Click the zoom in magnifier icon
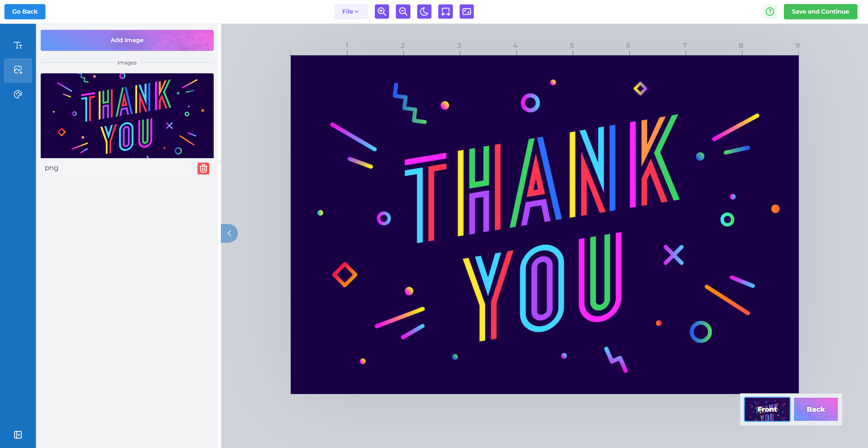The height and width of the screenshot is (448, 868). (382, 11)
